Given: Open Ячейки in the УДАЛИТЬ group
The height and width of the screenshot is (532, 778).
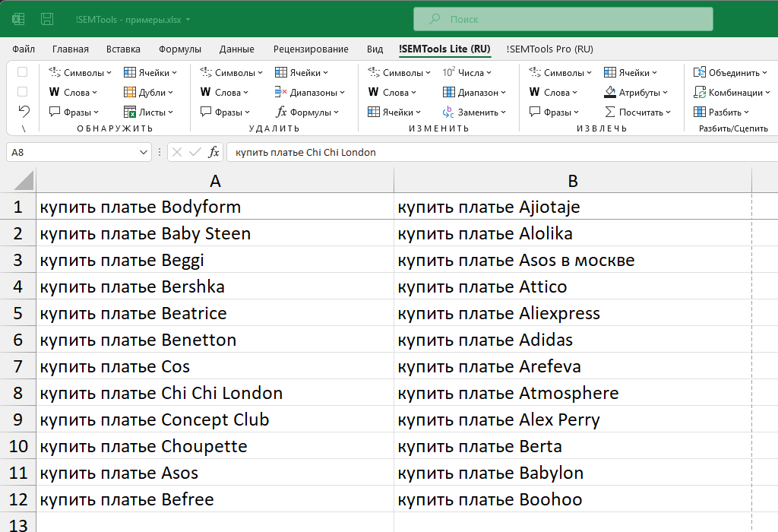Looking at the screenshot, I should (x=301, y=72).
